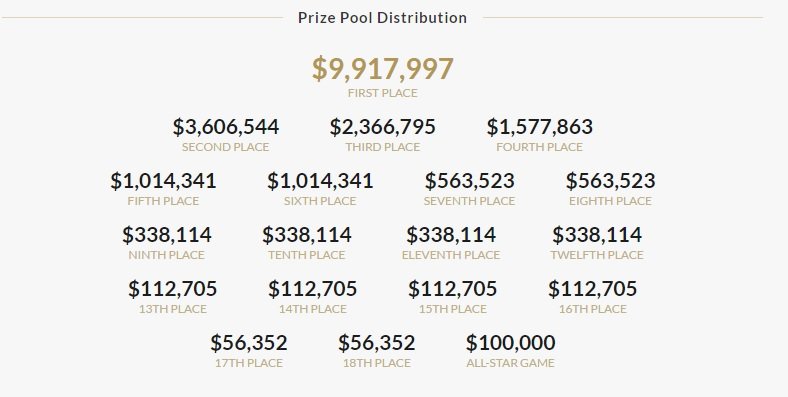The image size is (788, 397).
Task: Select the $9,917,997 first place prize
Action: pos(382,68)
